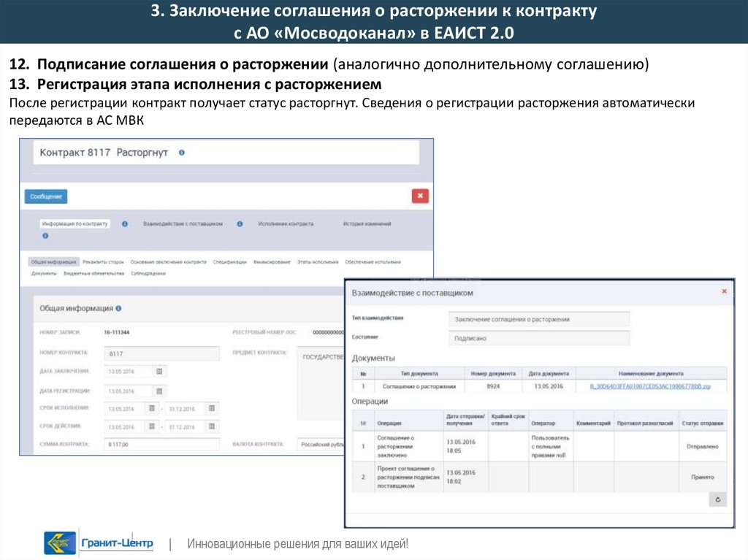Click the Состояние field showing Подписано
This screenshot has width=748, height=560.
pyautogui.click(x=539, y=338)
